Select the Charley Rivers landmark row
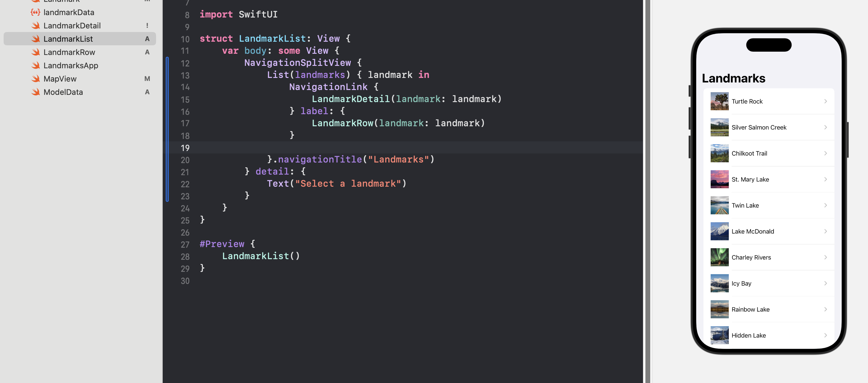This screenshot has width=868, height=383. [751, 257]
